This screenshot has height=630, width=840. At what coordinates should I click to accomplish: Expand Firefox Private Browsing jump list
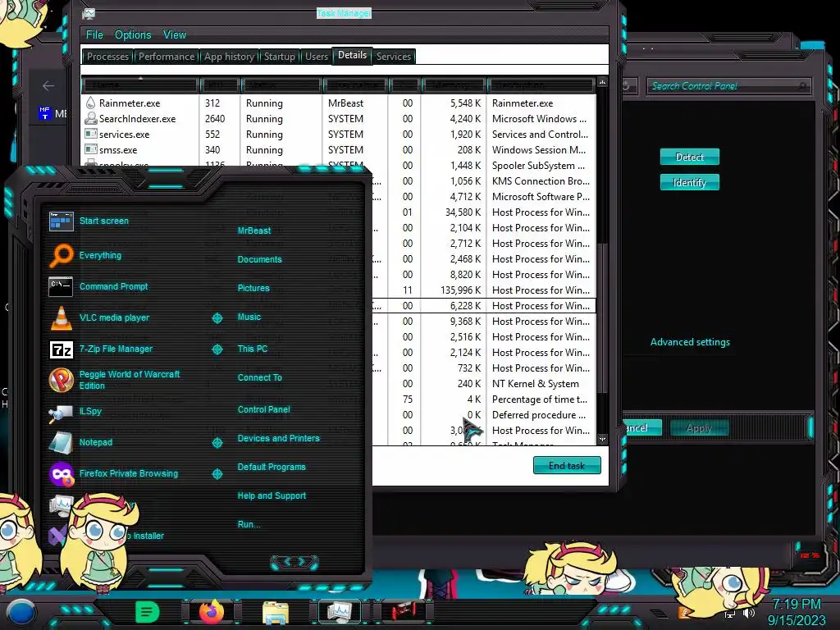pyautogui.click(x=217, y=474)
